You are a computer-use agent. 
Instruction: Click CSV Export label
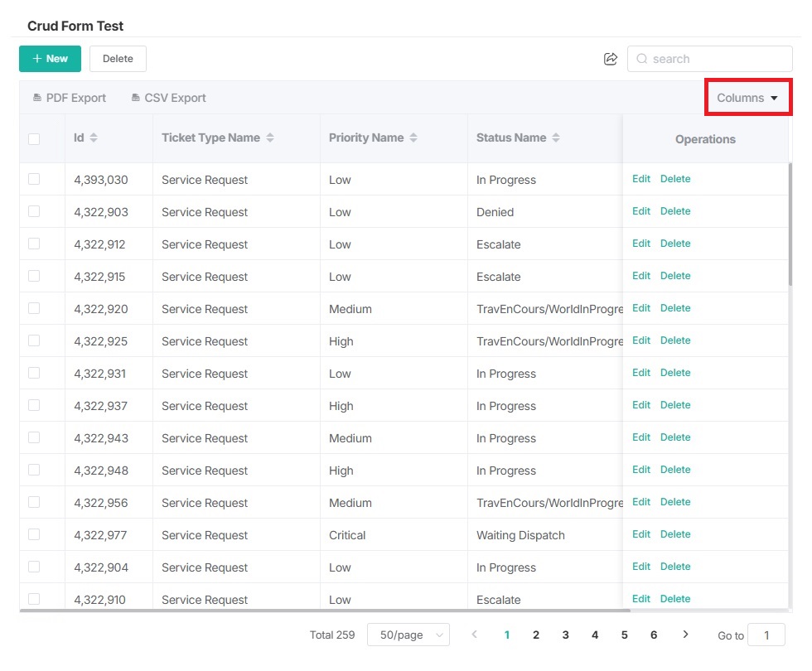pos(175,98)
